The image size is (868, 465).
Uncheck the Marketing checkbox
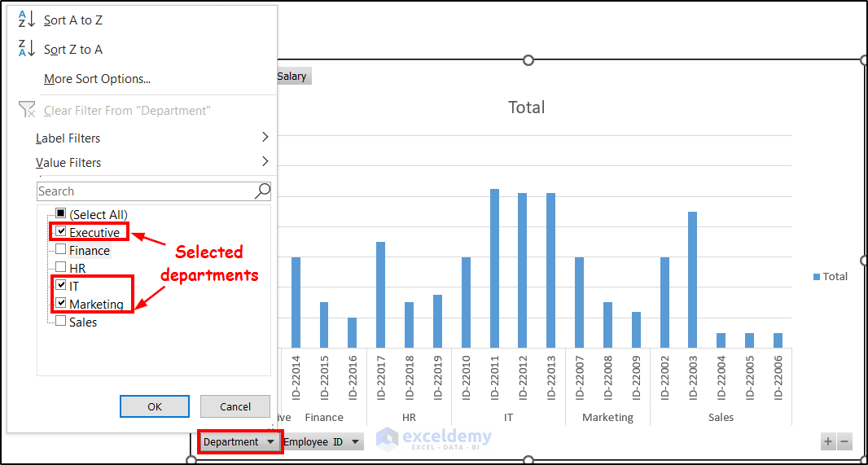[61, 304]
